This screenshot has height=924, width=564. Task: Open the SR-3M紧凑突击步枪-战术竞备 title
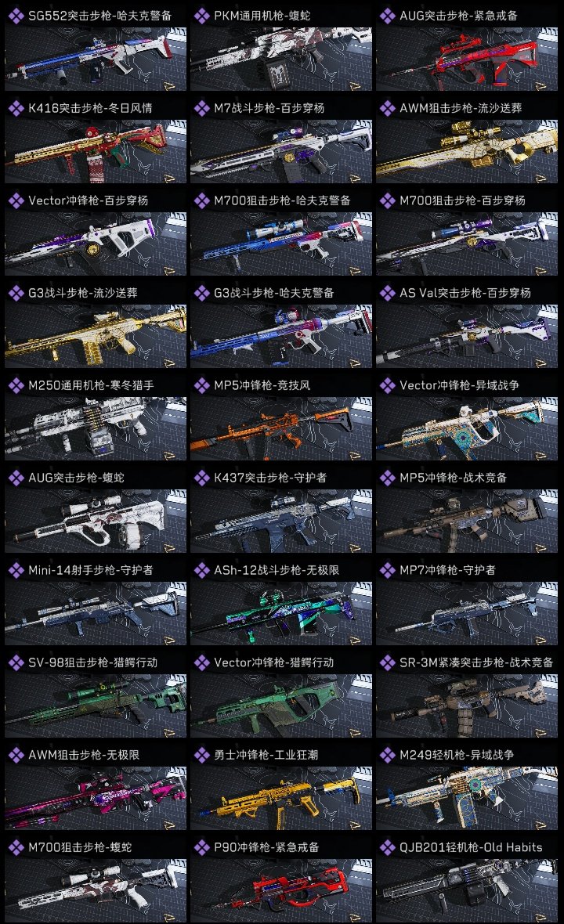pos(476,662)
